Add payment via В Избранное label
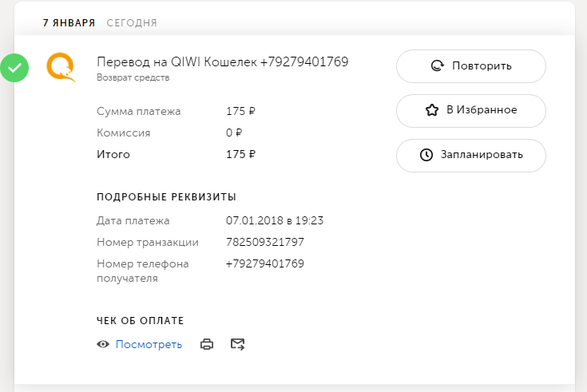 coord(481,110)
